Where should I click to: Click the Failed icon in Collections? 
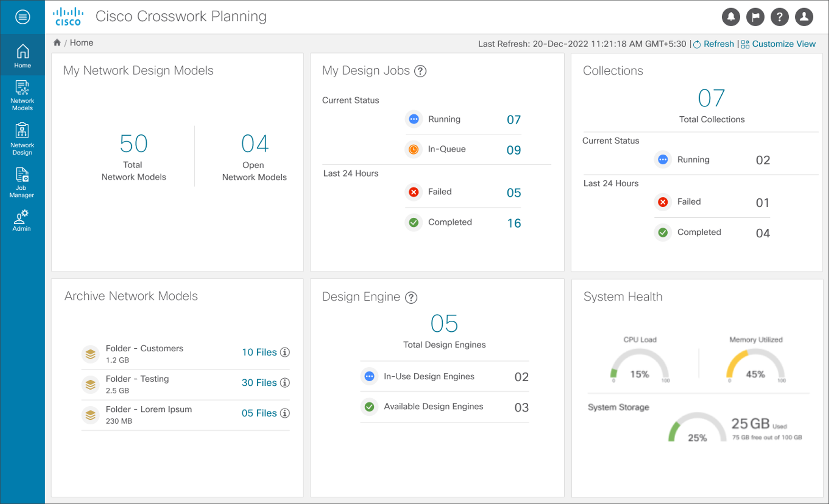pyautogui.click(x=663, y=202)
